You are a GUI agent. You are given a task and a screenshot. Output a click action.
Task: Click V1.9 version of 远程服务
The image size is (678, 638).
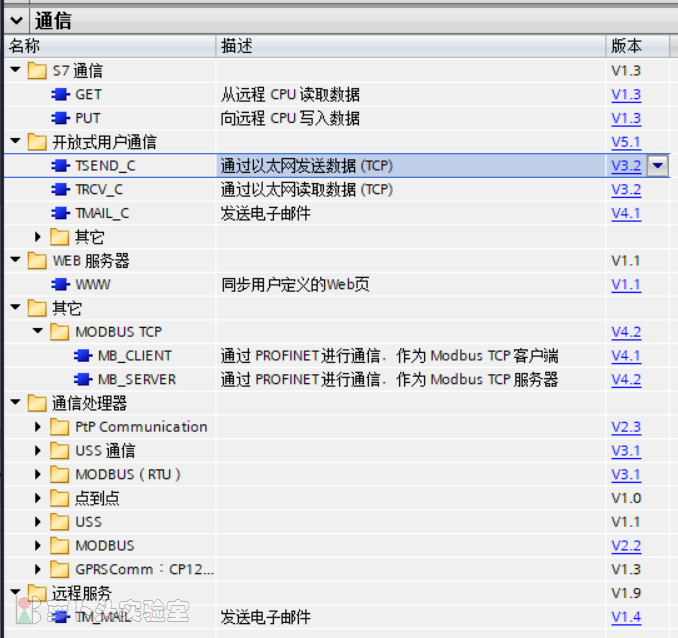626,593
